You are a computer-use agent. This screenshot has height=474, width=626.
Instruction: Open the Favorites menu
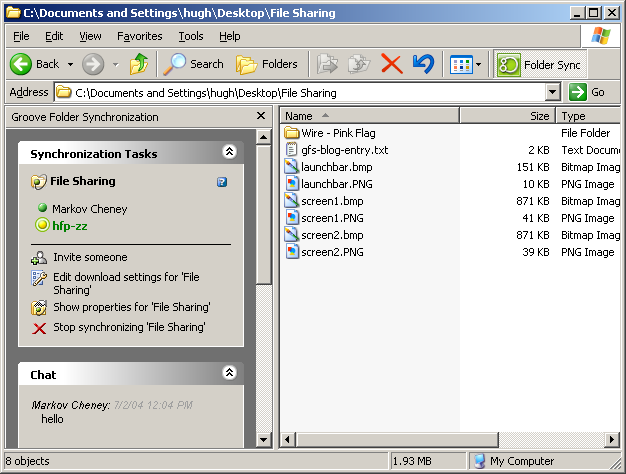tap(139, 36)
